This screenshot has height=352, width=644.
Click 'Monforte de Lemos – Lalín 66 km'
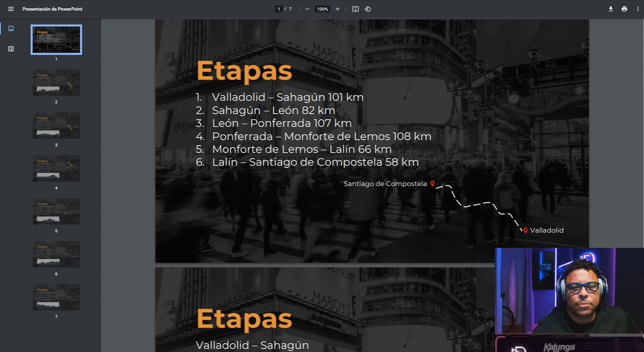click(x=294, y=149)
